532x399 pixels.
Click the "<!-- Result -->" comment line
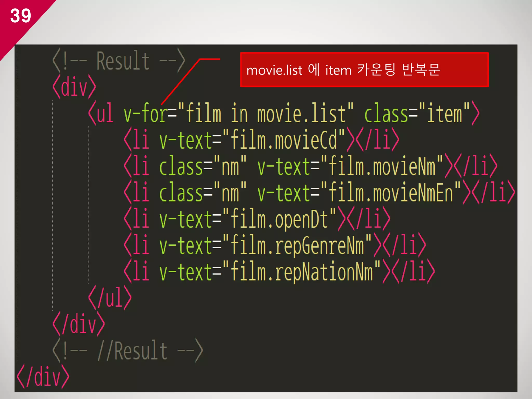tap(119, 61)
